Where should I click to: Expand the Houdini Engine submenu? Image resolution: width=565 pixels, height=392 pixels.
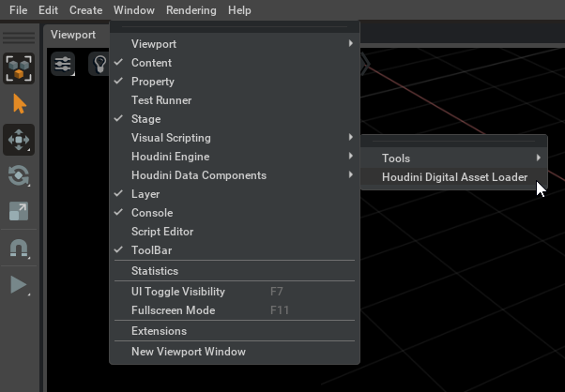[x=235, y=157]
